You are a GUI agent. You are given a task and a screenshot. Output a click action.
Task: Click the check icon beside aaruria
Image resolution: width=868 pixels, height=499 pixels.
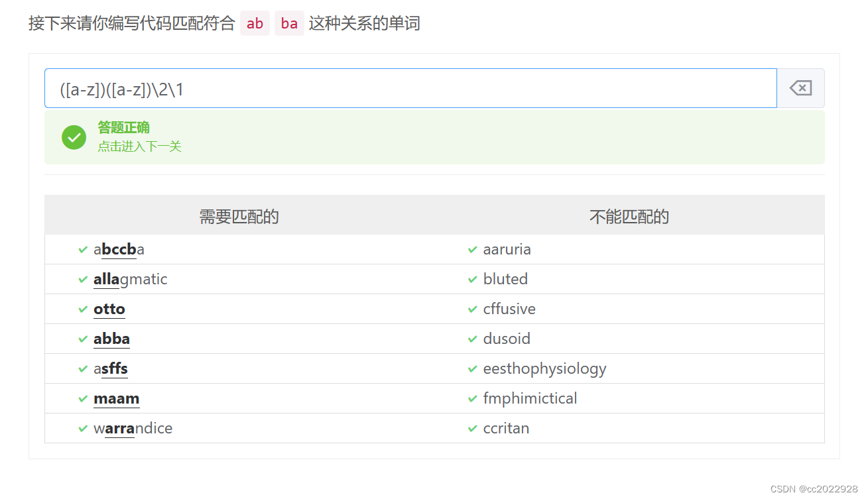click(473, 249)
